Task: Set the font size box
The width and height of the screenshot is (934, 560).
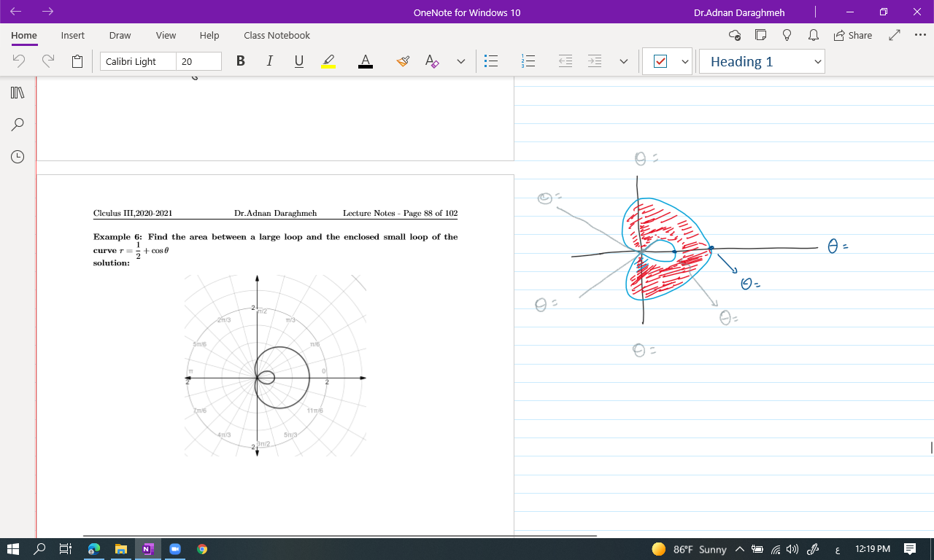Action: [198, 62]
